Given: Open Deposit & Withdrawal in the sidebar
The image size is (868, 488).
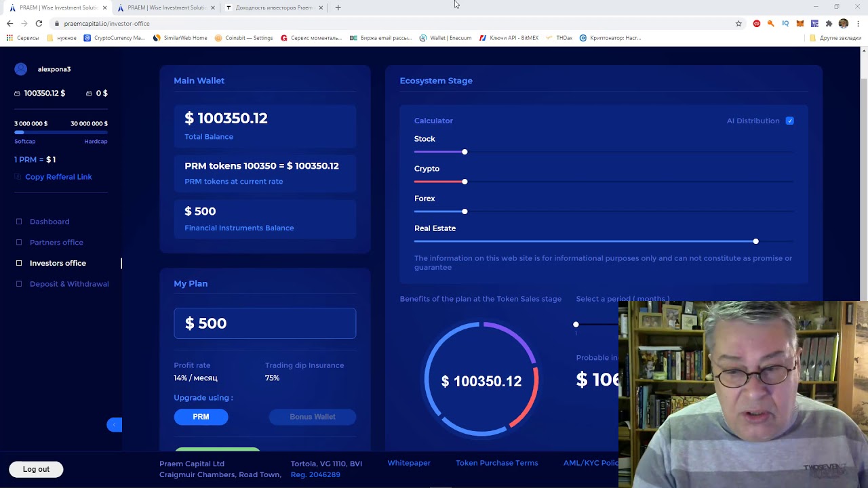Looking at the screenshot, I should pos(69,284).
